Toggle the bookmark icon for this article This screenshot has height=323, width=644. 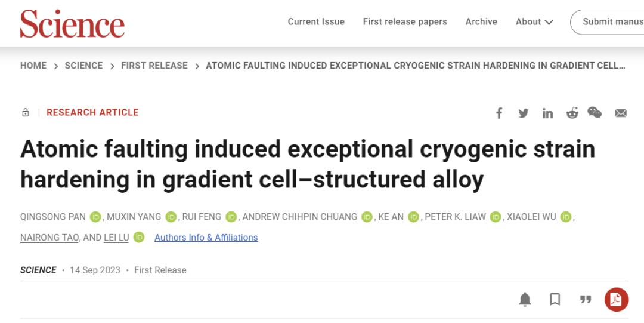[555, 299]
